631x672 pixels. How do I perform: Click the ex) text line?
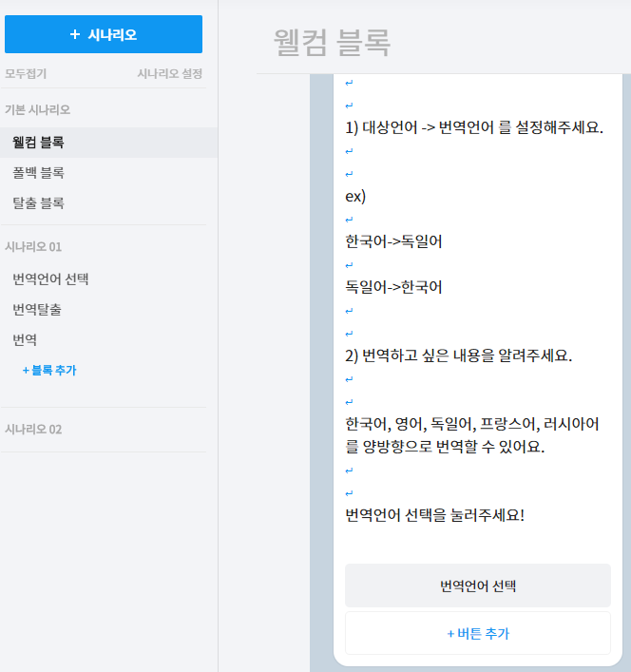(355, 197)
